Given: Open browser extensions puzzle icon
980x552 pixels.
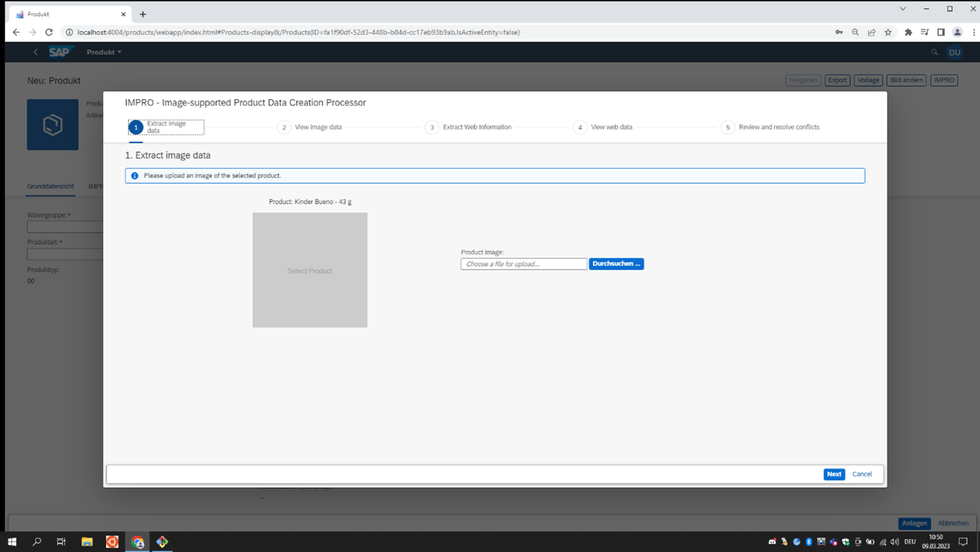Looking at the screenshot, I should (908, 33).
